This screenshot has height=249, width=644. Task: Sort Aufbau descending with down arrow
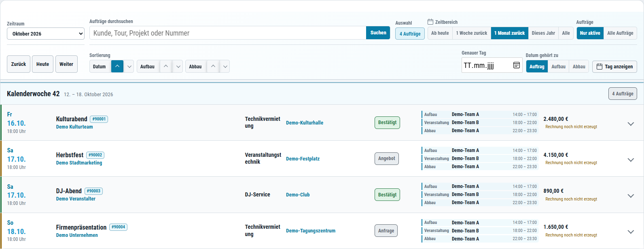click(178, 66)
